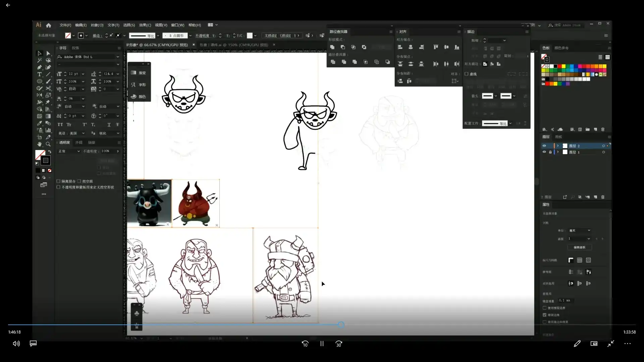Select the Eyedropper tool
Viewport: 644px width, 362px height.
39,123
